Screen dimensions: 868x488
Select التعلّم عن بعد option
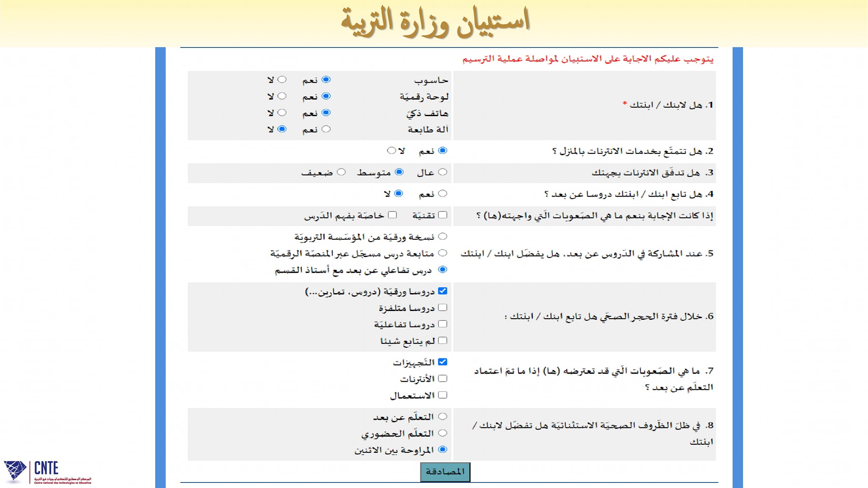pos(443,416)
